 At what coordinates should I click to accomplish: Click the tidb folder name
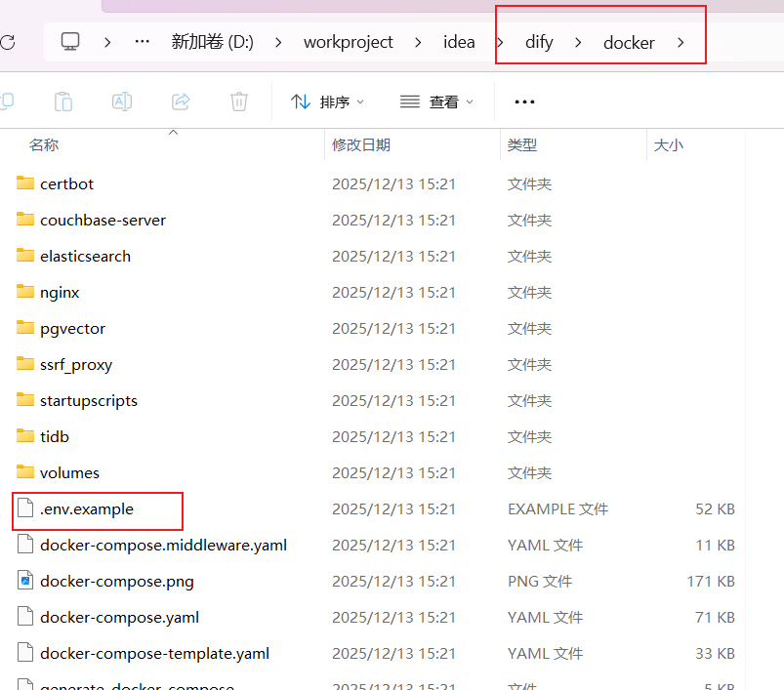coord(55,436)
